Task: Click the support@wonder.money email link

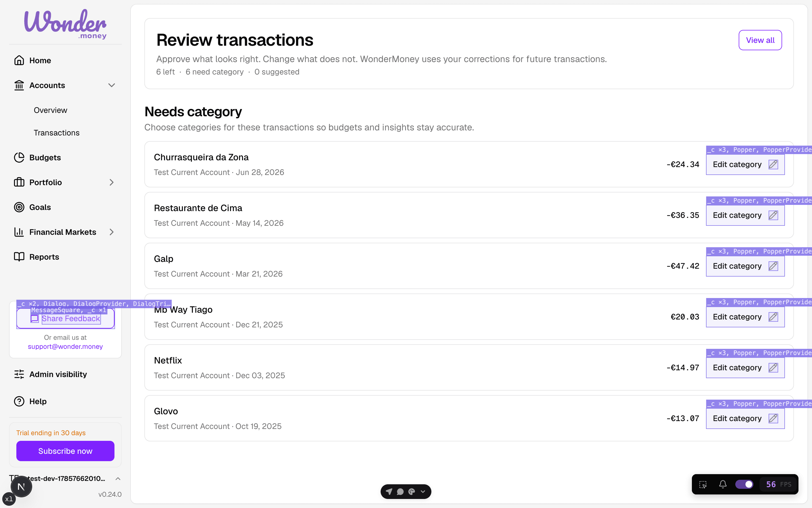Action: coord(65,346)
